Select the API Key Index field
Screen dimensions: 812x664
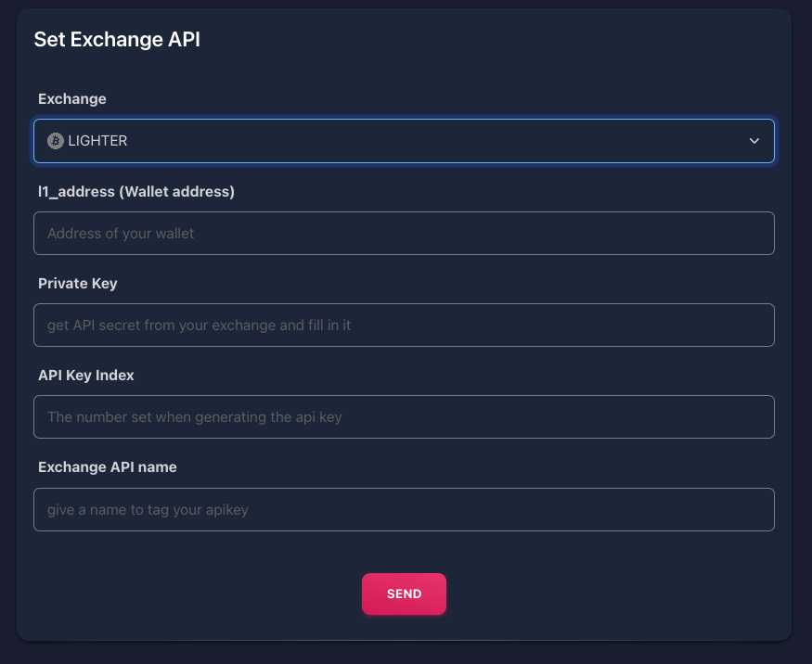(404, 417)
